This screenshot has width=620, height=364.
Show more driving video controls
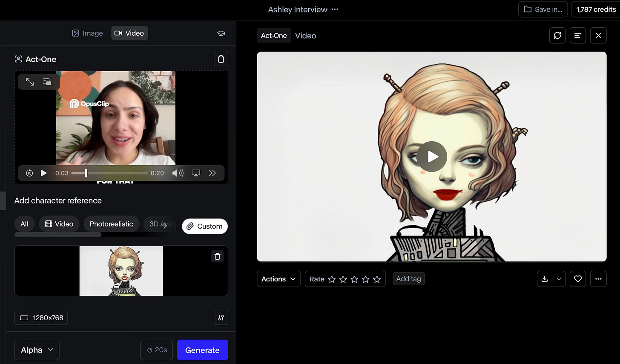pos(212,173)
